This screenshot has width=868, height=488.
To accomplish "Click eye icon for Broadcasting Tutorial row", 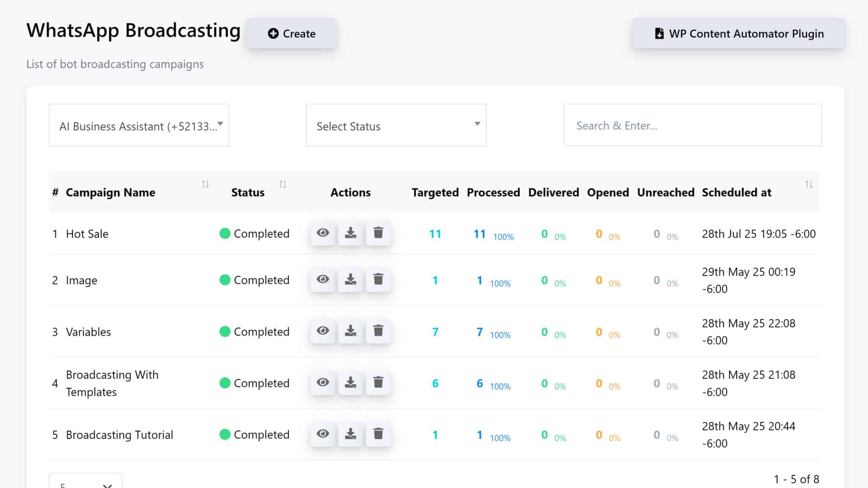I will coord(323,434).
